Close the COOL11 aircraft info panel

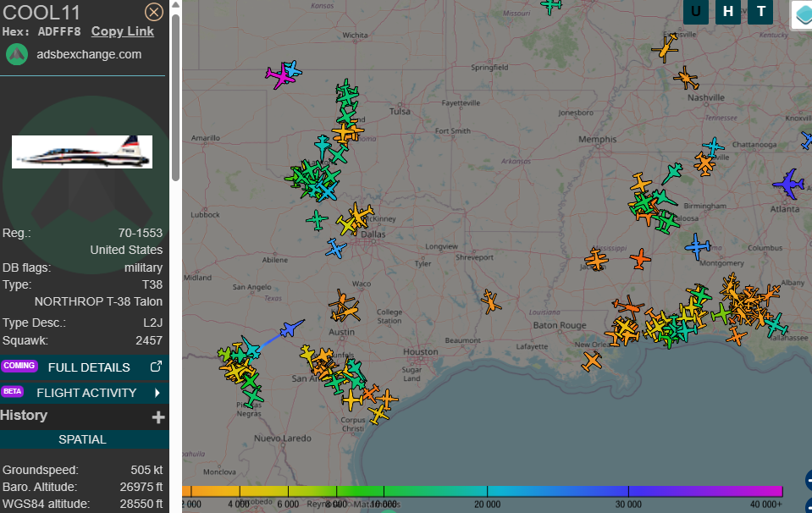[154, 12]
